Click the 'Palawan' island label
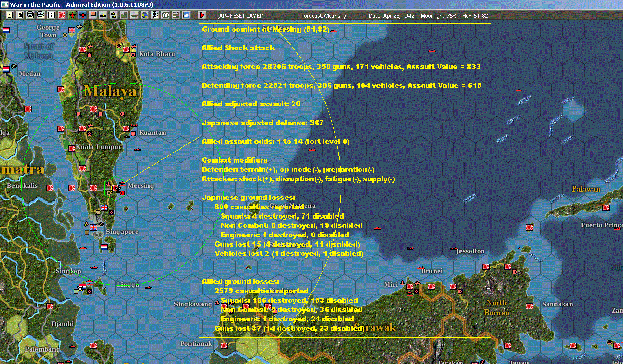 click(586, 189)
